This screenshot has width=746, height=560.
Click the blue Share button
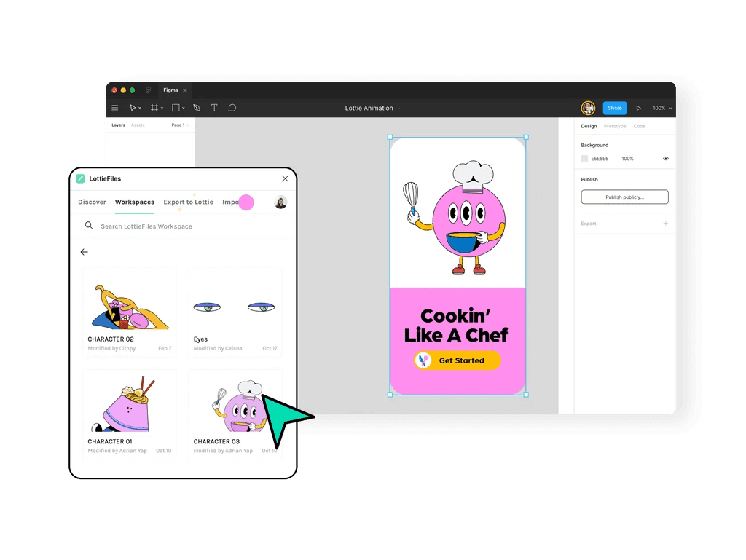click(x=614, y=107)
